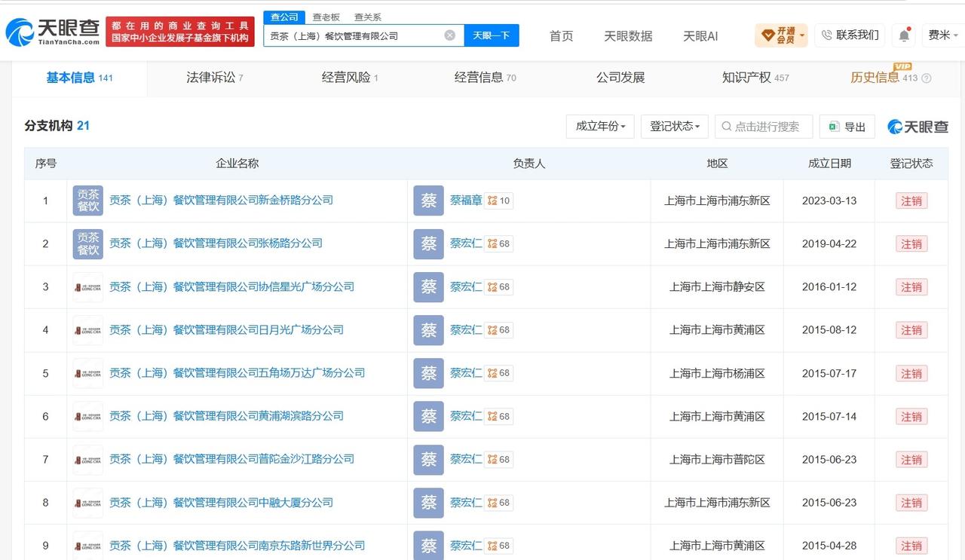
Task: Click the 贡茶餐饮 company logo in row 1
Action: click(88, 200)
